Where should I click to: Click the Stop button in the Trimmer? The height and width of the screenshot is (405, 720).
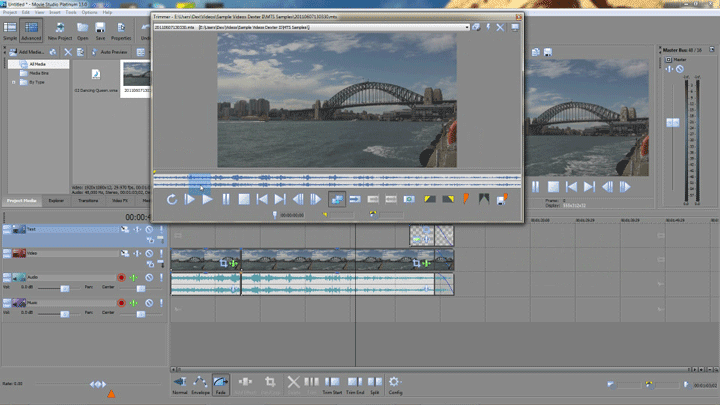(244, 199)
